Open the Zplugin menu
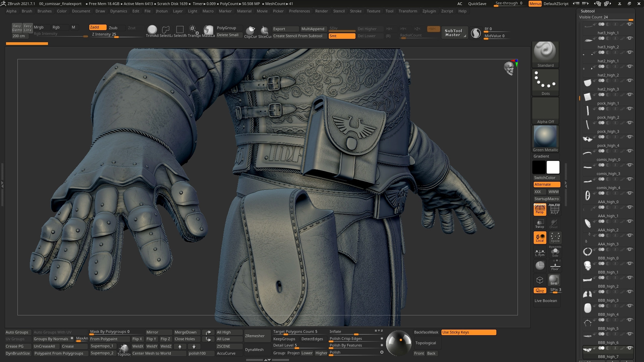The height and width of the screenshot is (362, 644). 429,11
